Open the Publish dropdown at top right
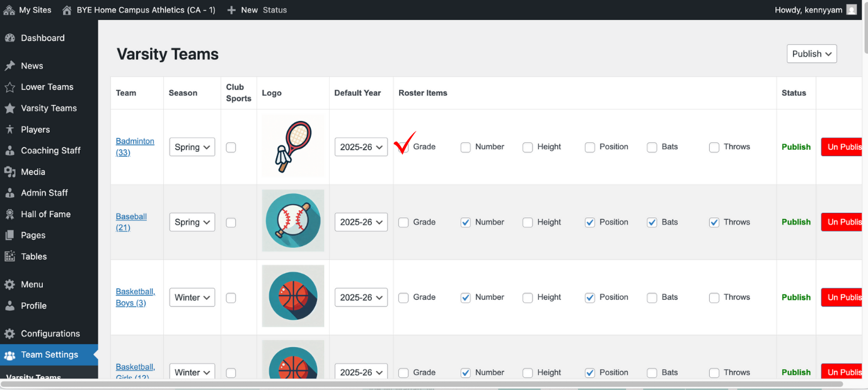Viewport: 868px width, 391px height. coord(811,54)
